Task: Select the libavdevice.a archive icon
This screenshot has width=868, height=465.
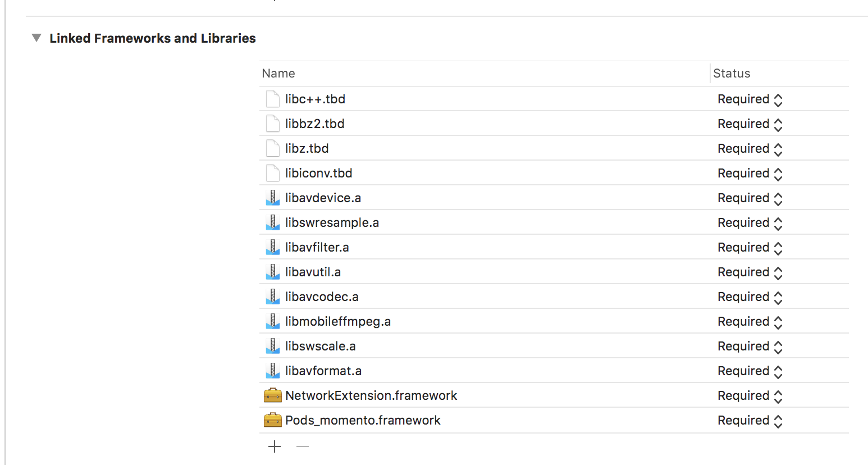Action: tap(273, 198)
